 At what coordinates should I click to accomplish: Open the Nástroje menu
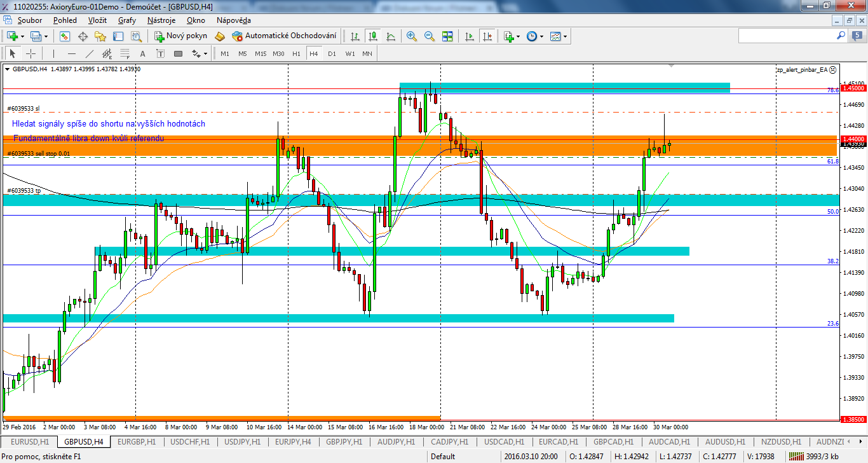coord(161,20)
